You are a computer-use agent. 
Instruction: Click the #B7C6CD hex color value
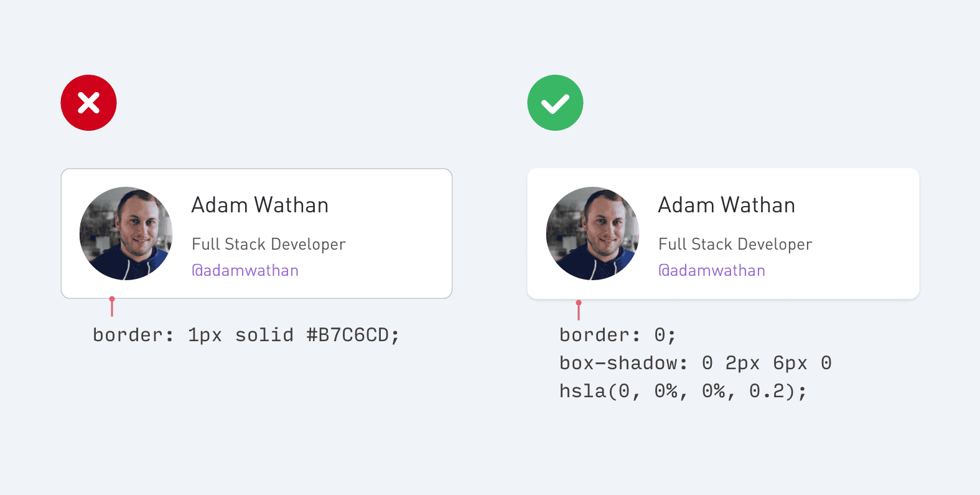(348, 335)
